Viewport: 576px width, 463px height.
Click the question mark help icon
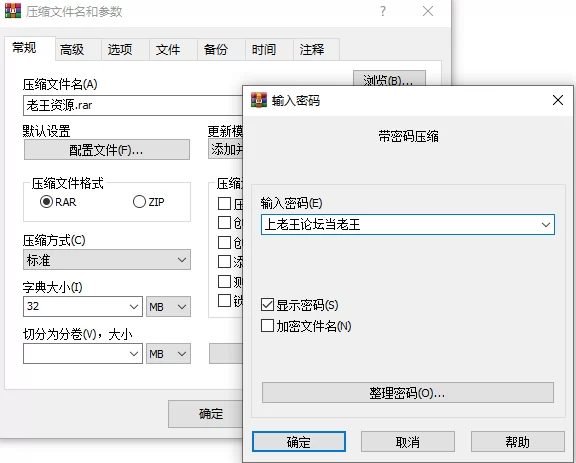point(383,11)
